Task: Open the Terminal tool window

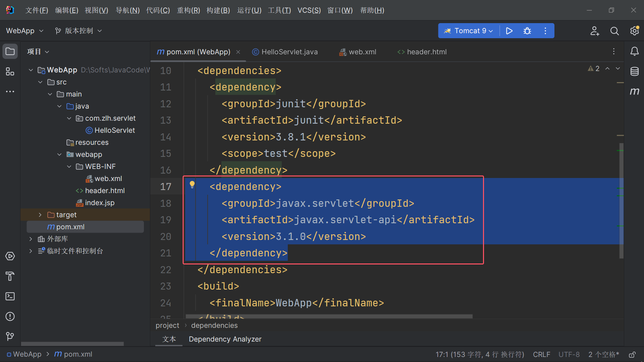Action: 10,296
